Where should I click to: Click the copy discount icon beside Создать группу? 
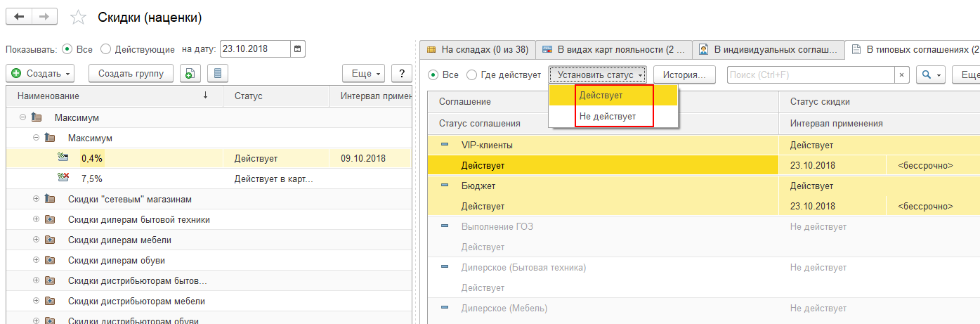pos(190,73)
